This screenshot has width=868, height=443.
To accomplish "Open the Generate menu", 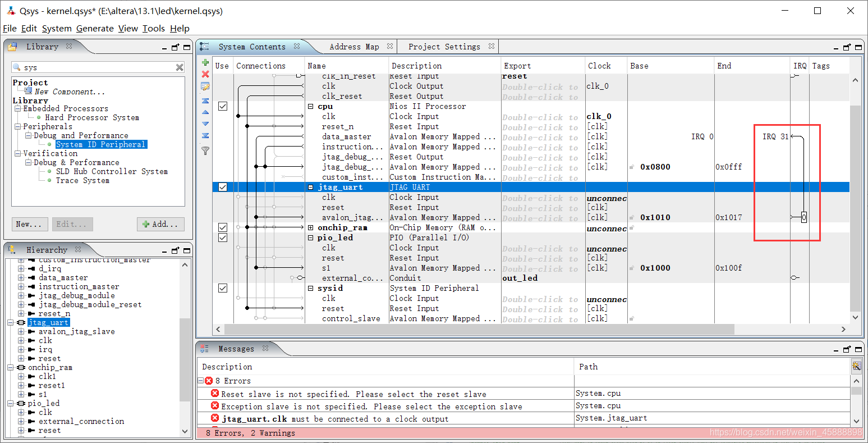I will [x=95, y=28].
